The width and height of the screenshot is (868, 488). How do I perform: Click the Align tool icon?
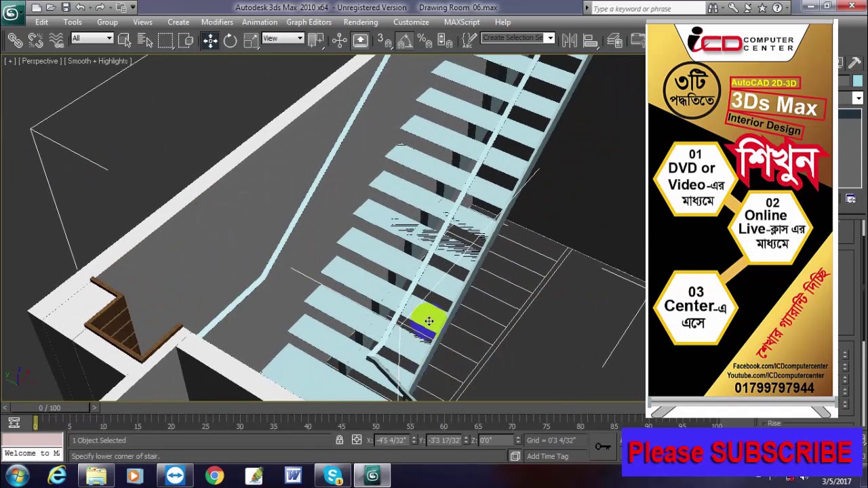(x=591, y=41)
